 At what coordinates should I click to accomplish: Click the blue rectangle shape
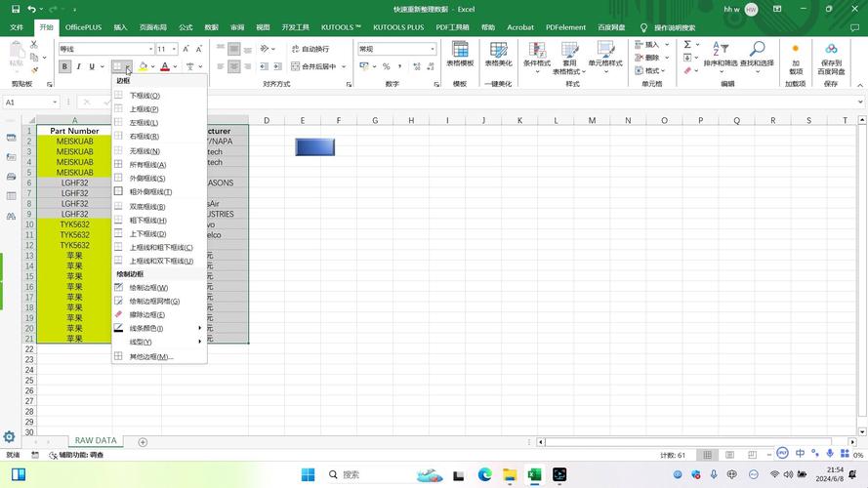(x=315, y=147)
